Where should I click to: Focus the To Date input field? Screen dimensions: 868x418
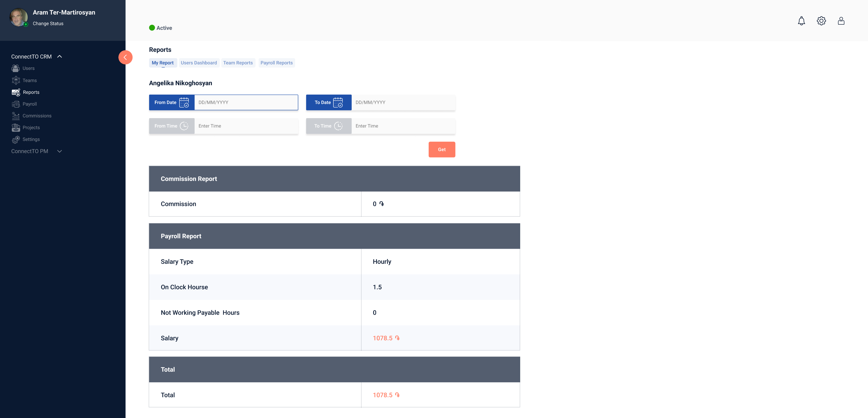[403, 102]
